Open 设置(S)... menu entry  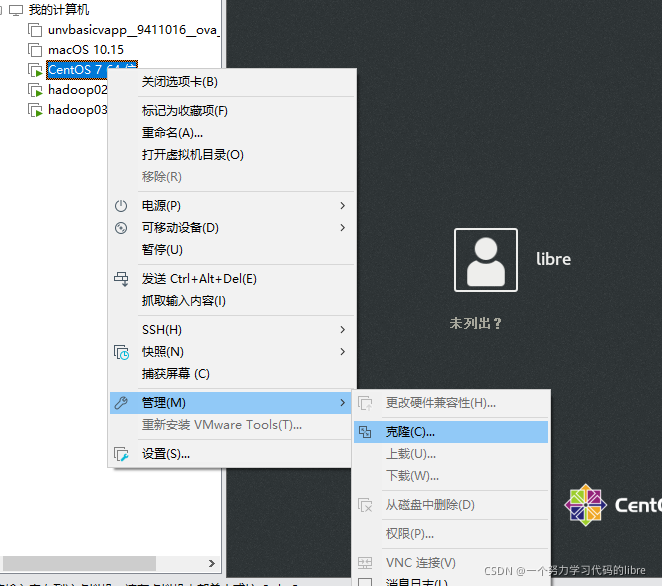(x=231, y=454)
